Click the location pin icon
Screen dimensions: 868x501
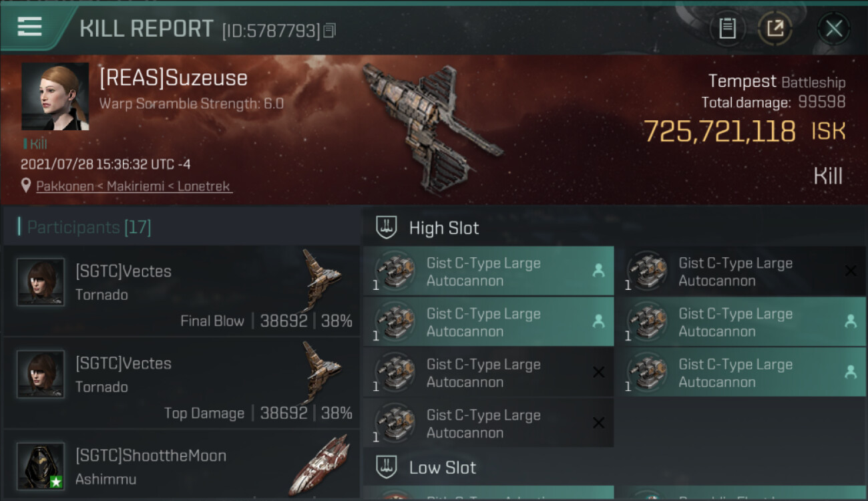click(26, 186)
